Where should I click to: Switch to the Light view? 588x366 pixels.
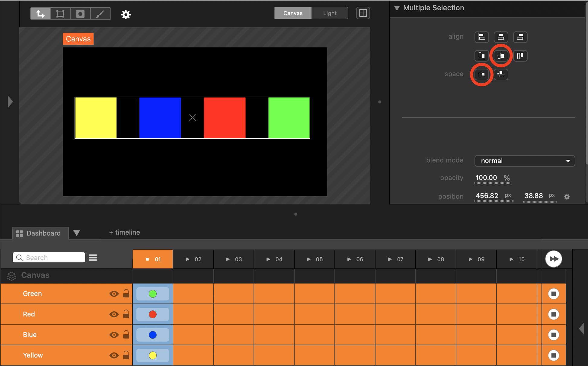pos(330,13)
